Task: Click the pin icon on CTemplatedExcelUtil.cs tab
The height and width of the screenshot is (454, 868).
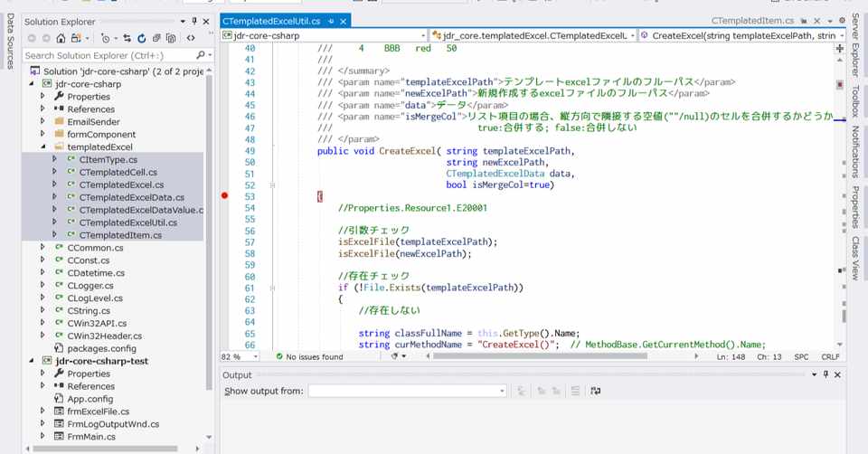Action: tap(331, 21)
